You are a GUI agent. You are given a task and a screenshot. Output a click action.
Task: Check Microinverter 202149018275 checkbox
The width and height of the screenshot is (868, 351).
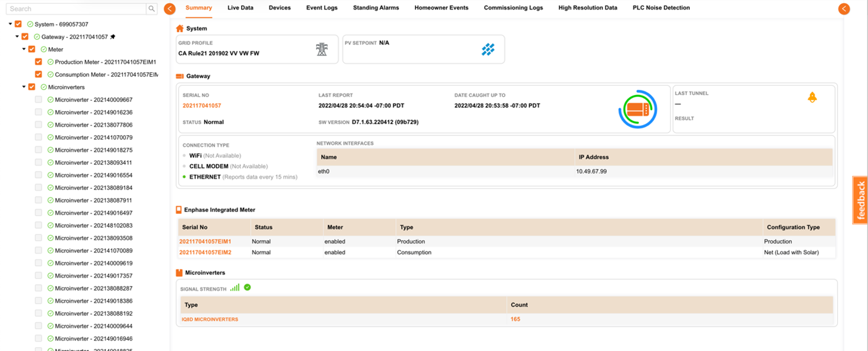[x=38, y=150]
